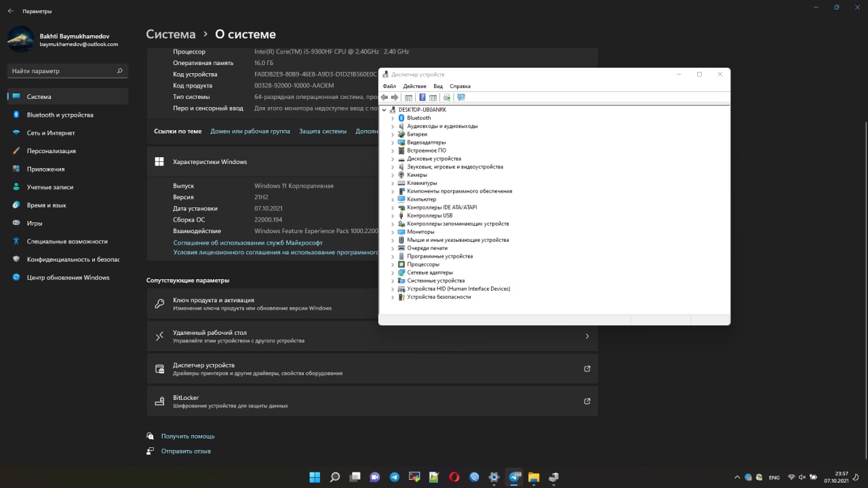Click the Система breadcrumb in page title
Viewport: 868px width, 488px height.
tap(171, 35)
